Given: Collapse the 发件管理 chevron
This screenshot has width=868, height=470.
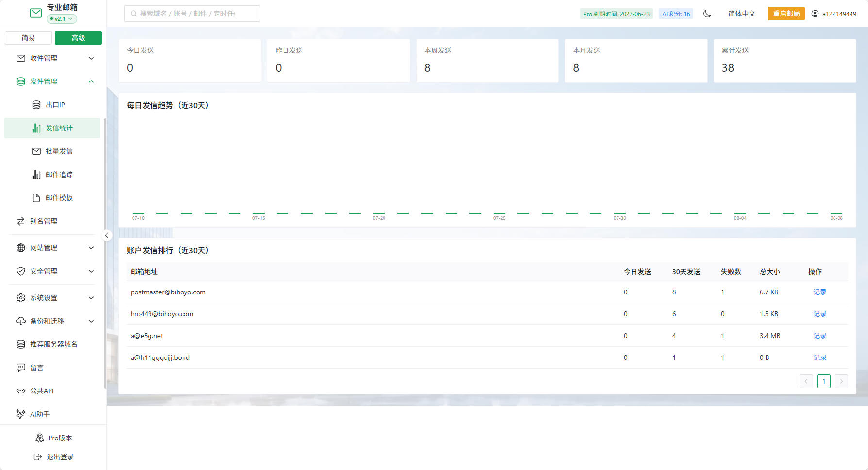Looking at the screenshot, I should [x=91, y=81].
